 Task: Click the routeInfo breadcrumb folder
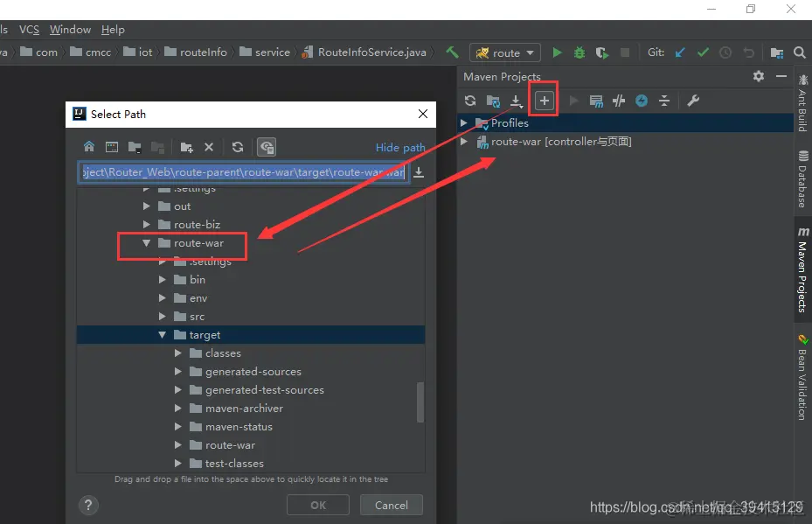[196, 52]
